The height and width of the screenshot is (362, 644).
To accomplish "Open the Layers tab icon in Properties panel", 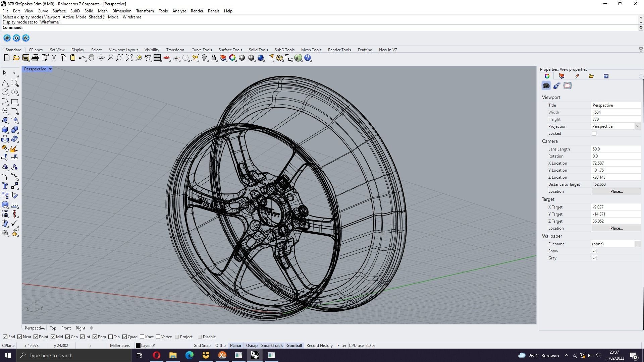I will tap(561, 76).
